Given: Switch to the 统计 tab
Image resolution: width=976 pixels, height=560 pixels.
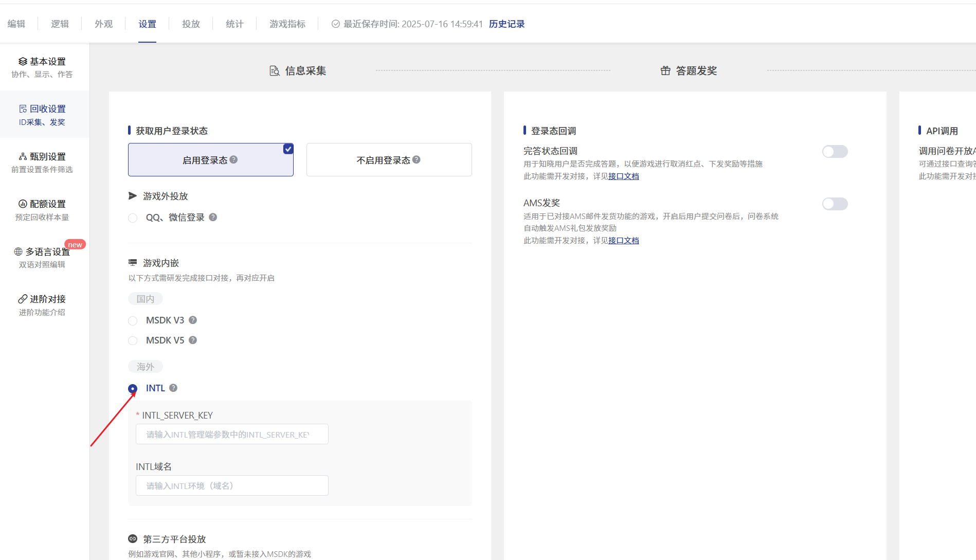Looking at the screenshot, I should (x=234, y=24).
